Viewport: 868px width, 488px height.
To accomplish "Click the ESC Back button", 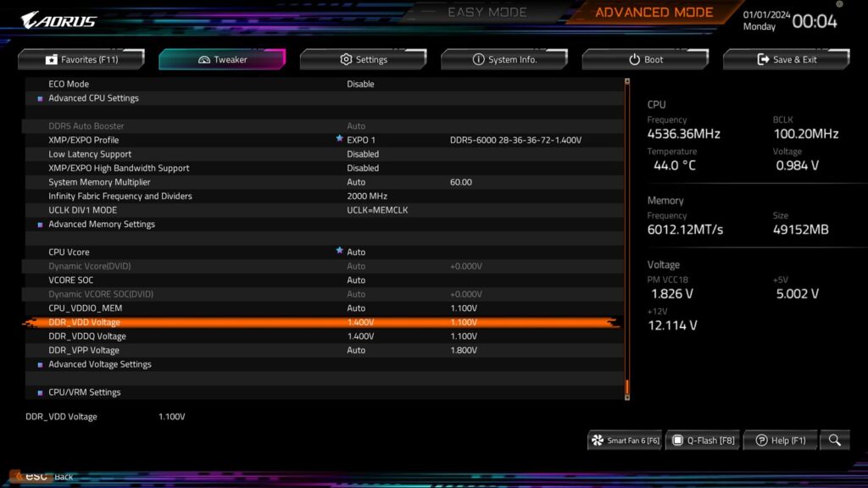I will [43, 476].
